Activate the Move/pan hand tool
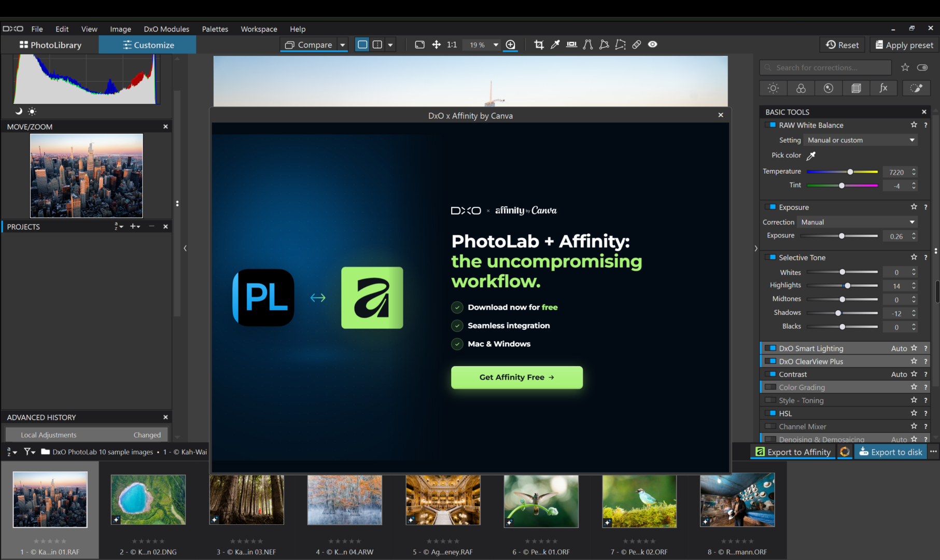 point(437,45)
